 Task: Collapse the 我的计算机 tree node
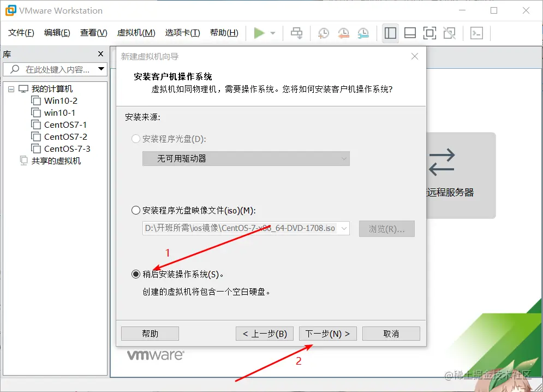(x=11, y=89)
